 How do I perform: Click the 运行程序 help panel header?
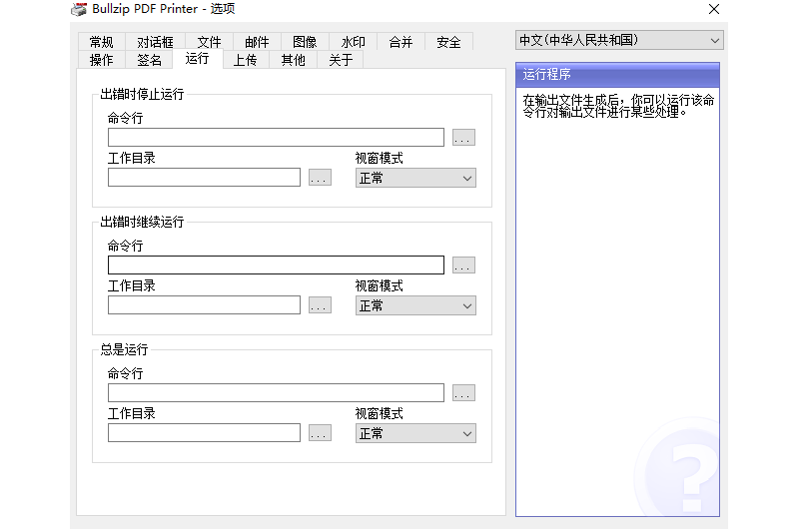click(x=617, y=75)
